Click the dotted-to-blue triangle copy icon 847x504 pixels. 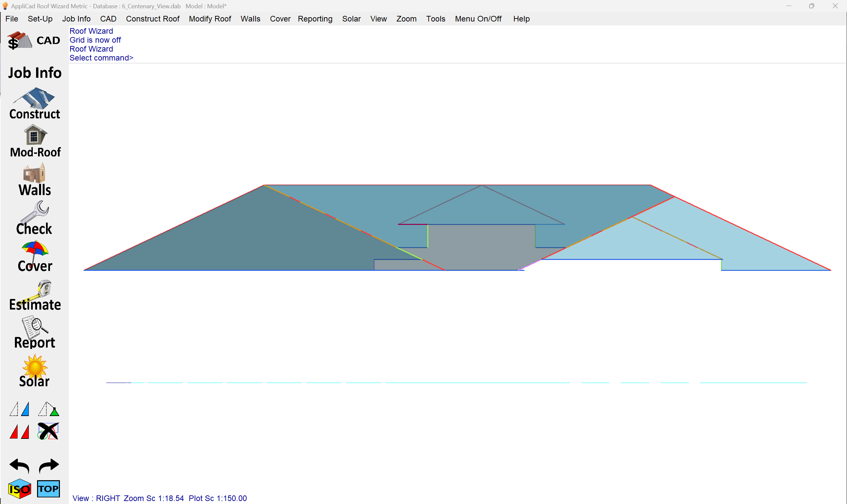(x=20, y=409)
